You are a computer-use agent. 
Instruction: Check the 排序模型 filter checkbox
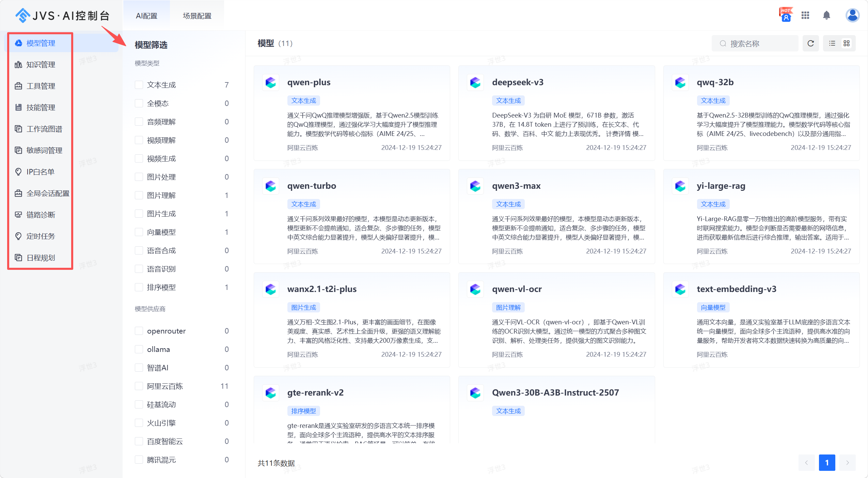(x=139, y=287)
